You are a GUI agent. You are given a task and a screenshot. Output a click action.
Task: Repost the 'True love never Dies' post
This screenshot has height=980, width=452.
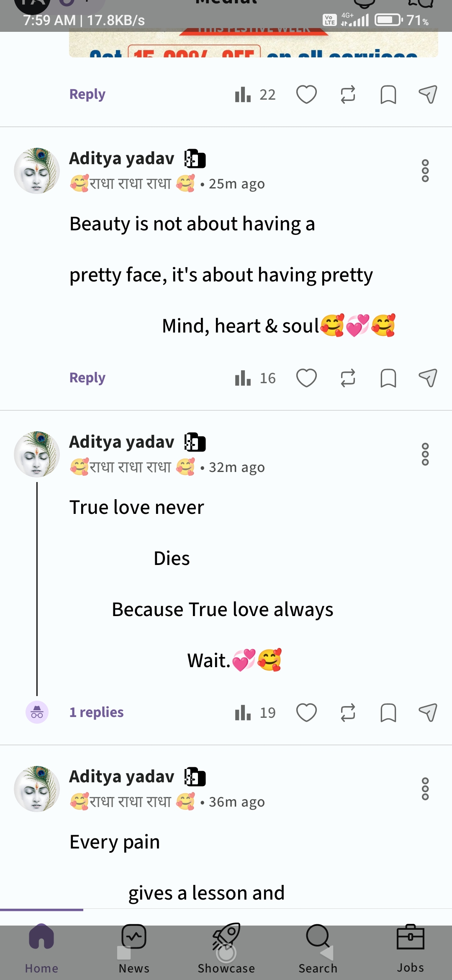(x=348, y=713)
